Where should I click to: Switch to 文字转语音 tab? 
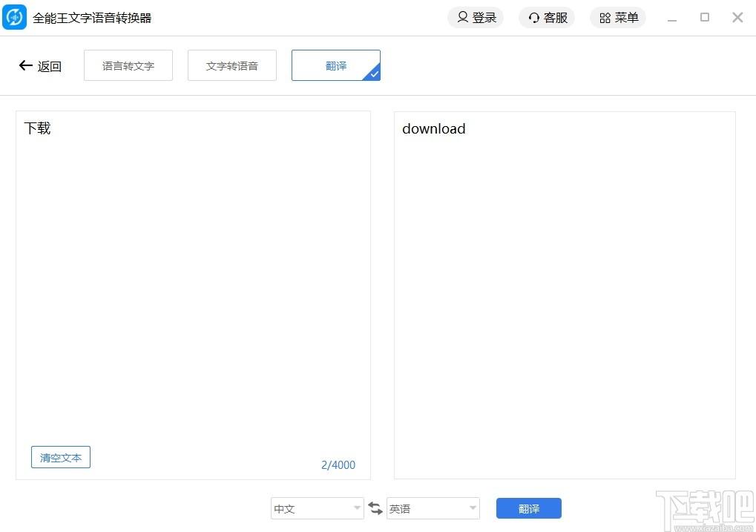232,65
